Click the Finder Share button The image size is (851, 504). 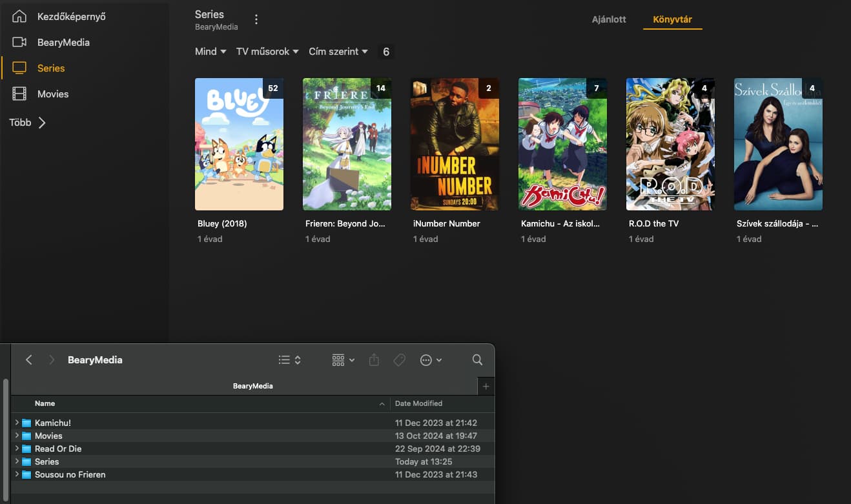click(x=374, y=360)
